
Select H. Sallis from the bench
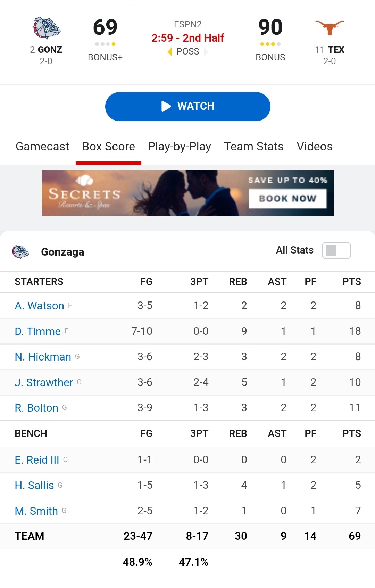(34, 485)
